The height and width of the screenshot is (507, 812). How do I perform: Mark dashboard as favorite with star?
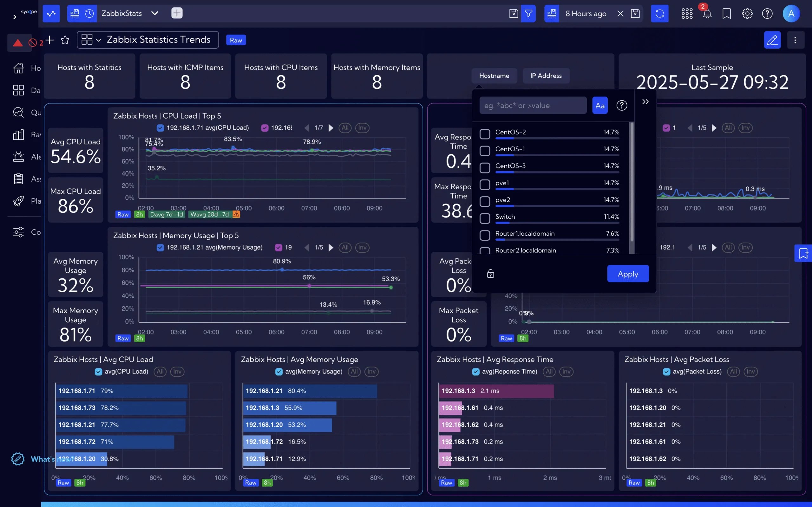pos(65,40)
